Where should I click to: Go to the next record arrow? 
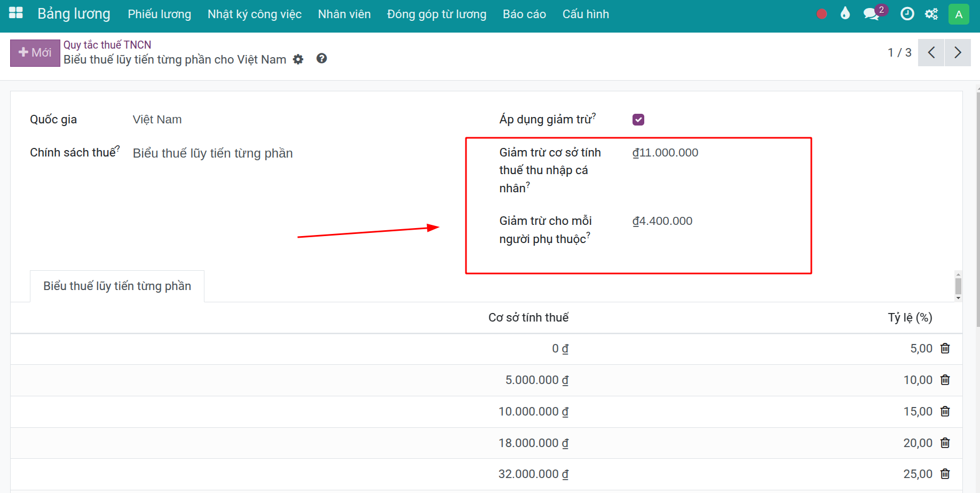click(x=958, y=52)
